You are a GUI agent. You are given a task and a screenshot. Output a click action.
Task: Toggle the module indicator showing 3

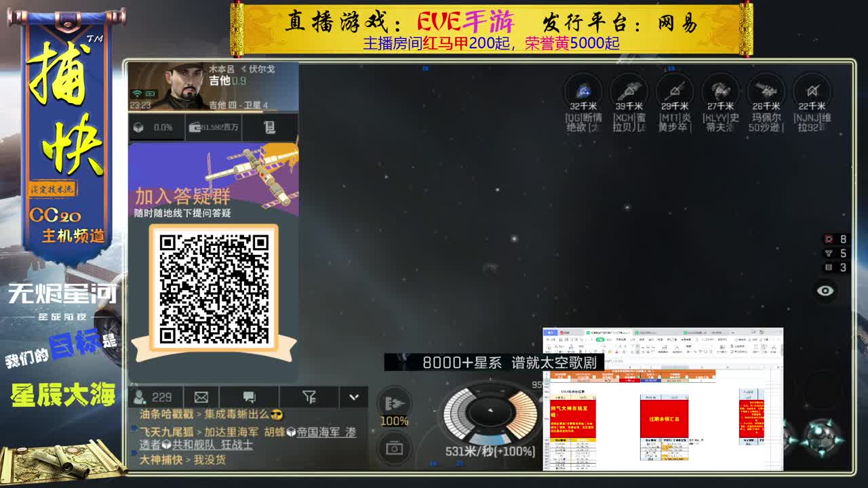click(830, 266)
